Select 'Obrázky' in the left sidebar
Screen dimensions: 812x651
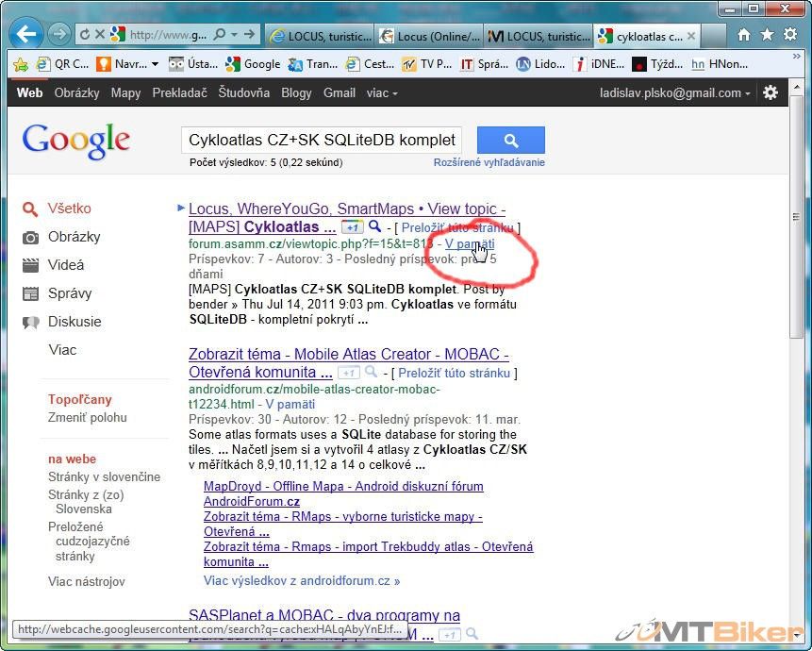(x=74, y=237)
